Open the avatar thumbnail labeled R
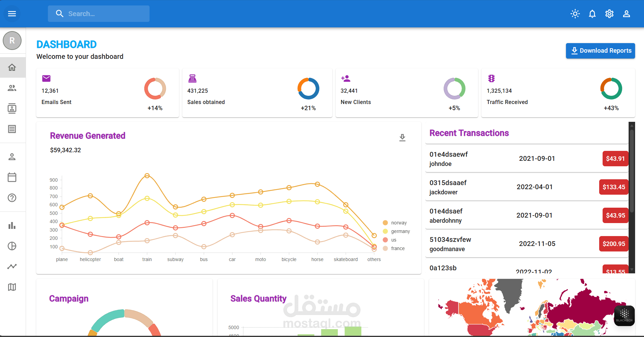644x337 pixels. [x=12, y=40]
